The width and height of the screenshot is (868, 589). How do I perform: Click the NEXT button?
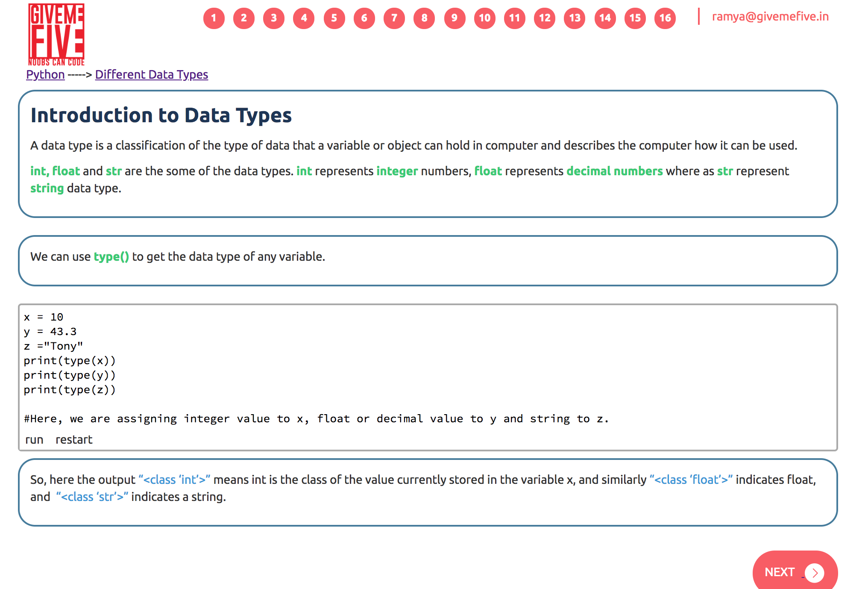point(780,572)
